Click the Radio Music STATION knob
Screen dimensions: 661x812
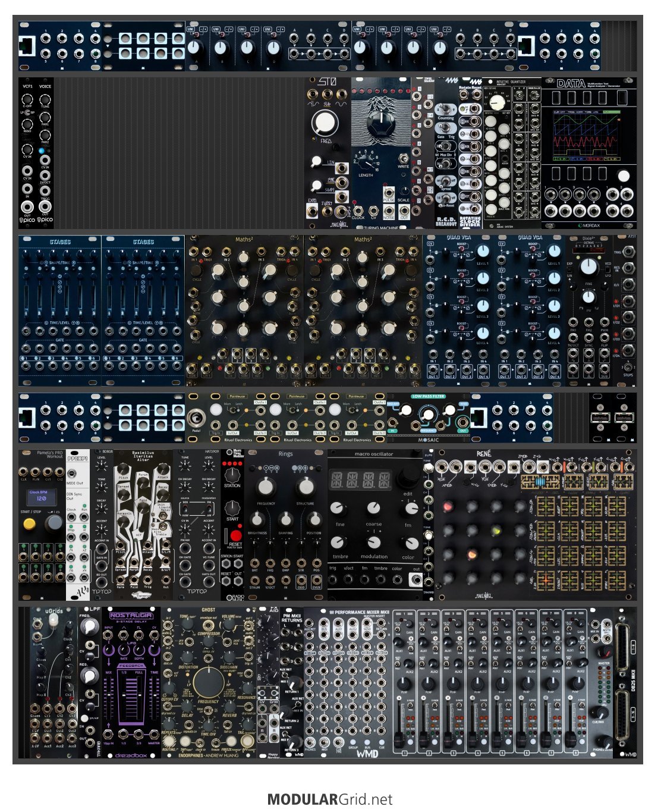[x=232, y=474]
